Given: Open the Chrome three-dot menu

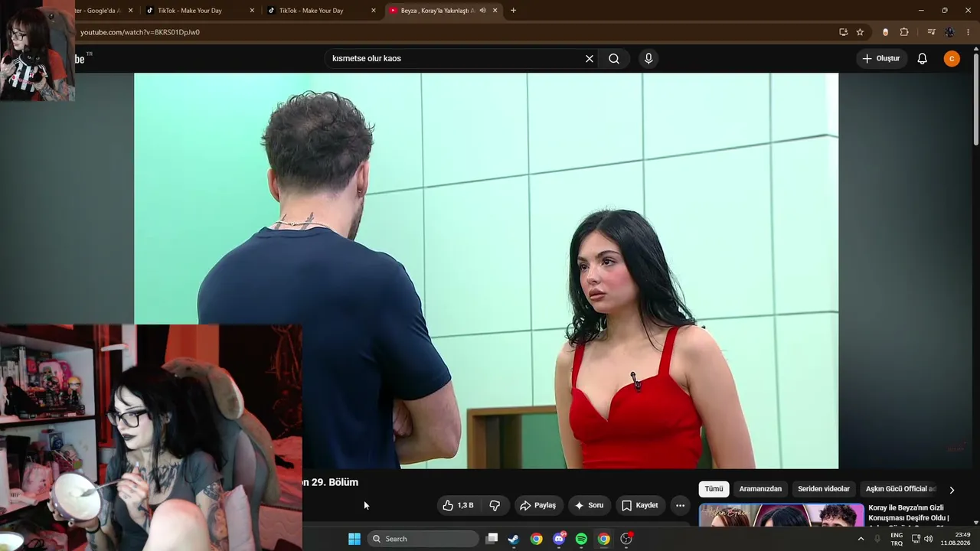Looking at the screenshot, I should tap(969, 32).
